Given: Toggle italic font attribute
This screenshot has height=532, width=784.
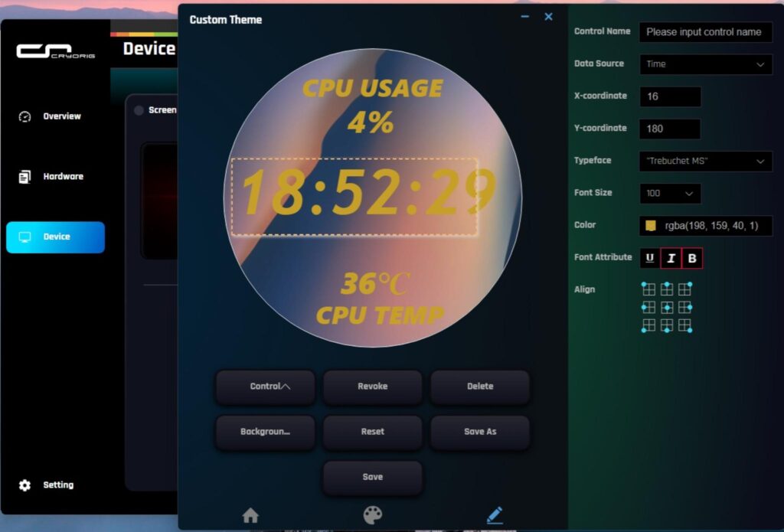Looking at the screenshot, I should (671, 258).
